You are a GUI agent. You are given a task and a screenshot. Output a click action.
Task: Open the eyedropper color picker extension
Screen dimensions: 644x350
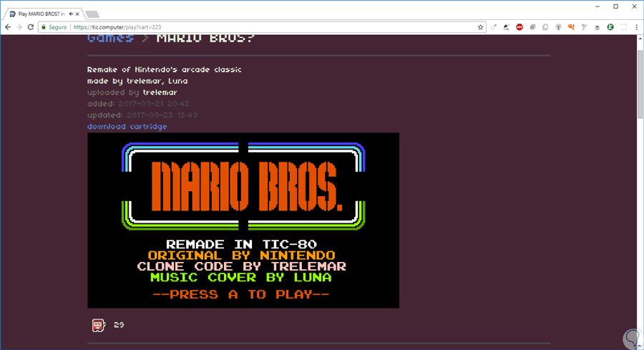493,27
